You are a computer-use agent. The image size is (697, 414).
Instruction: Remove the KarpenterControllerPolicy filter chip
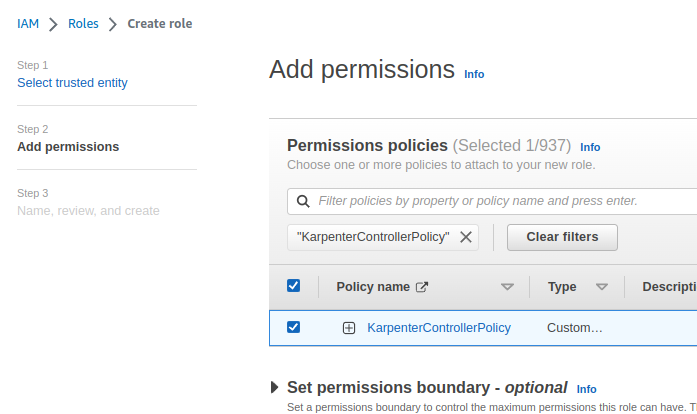tap(466, 237)
